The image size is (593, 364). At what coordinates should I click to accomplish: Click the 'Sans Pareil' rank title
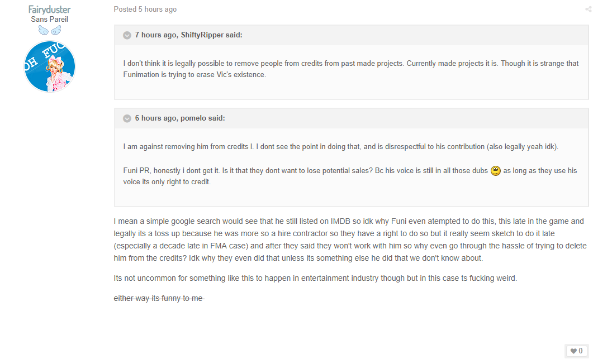tap(50, 19)
